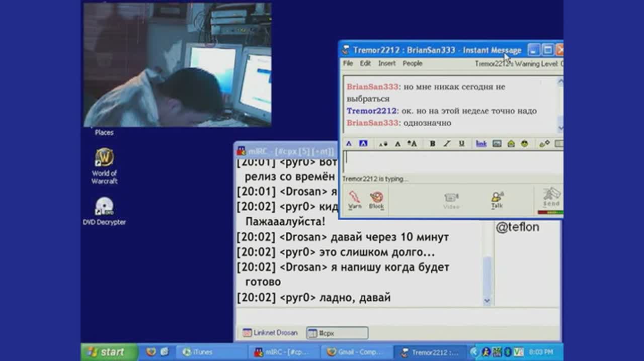644x361 pixels.
Task: Change the text background color
Action: point(363,144)
